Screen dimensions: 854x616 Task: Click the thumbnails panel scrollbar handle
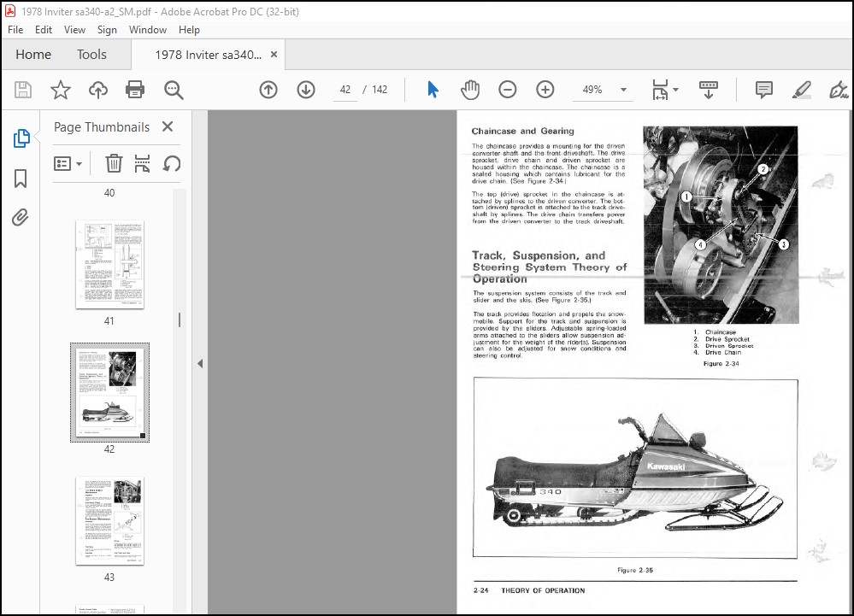click(x=180, y=320)
